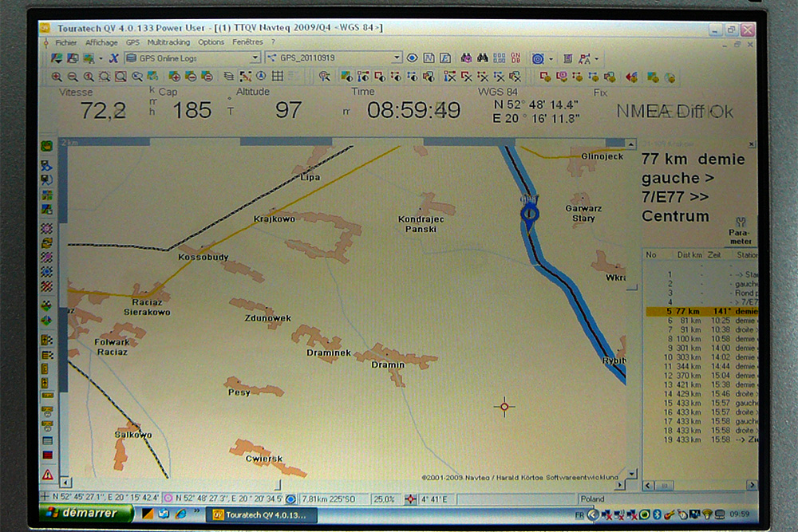798x532 pixels.
Task: Click the Dist km column header
Action: [689, 254]
